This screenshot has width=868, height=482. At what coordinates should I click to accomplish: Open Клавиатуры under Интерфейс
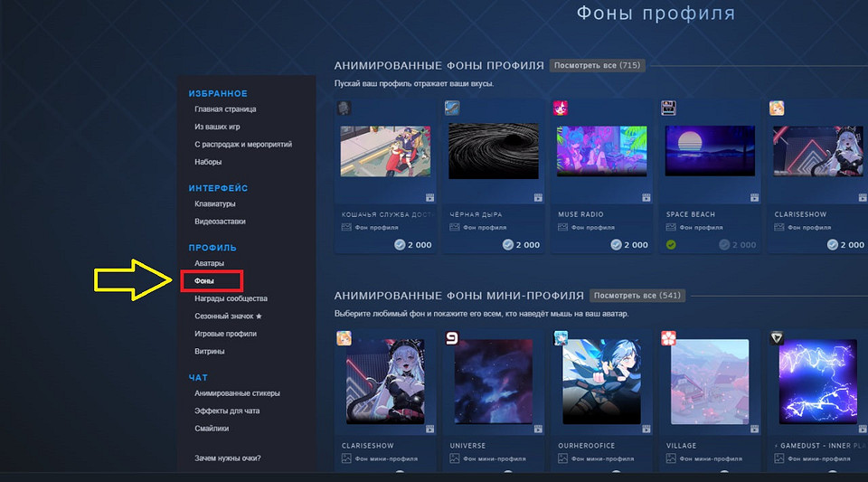215,203
